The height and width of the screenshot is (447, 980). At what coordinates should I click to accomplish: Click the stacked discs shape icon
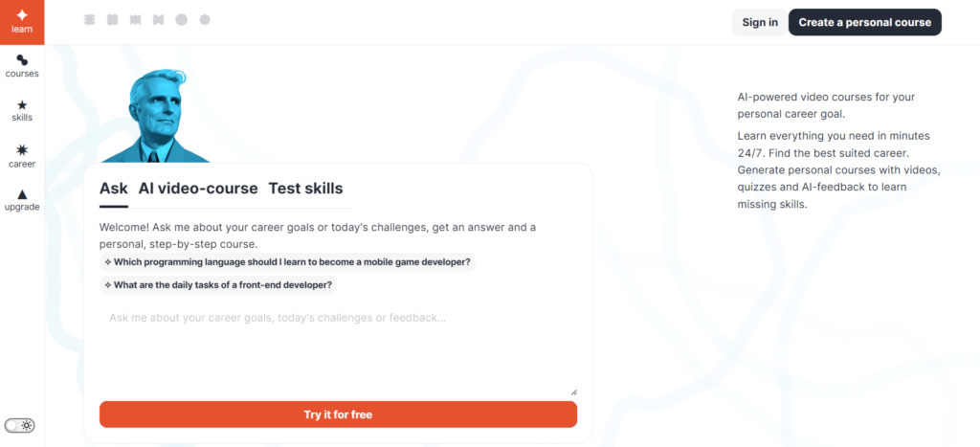tap(90, 20)
